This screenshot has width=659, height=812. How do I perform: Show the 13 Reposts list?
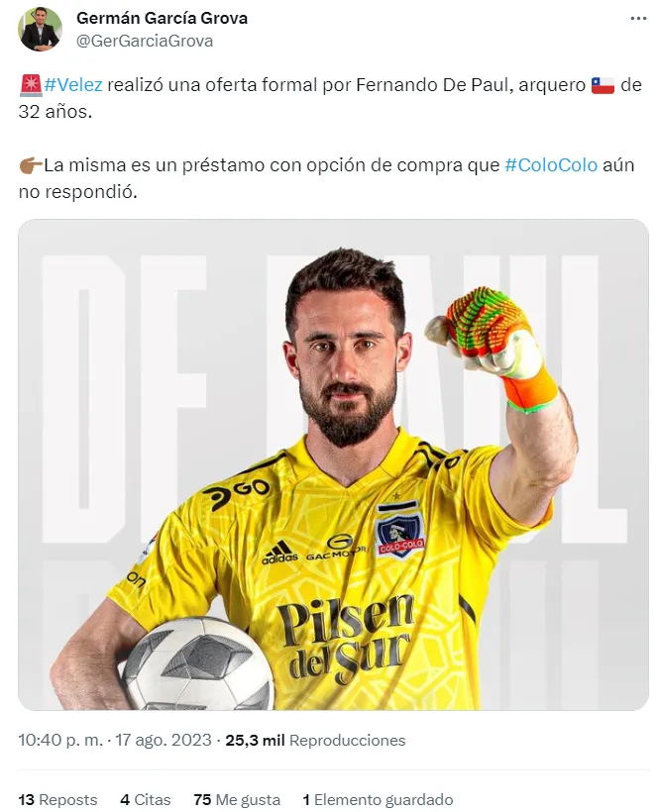tap(57, 799)
